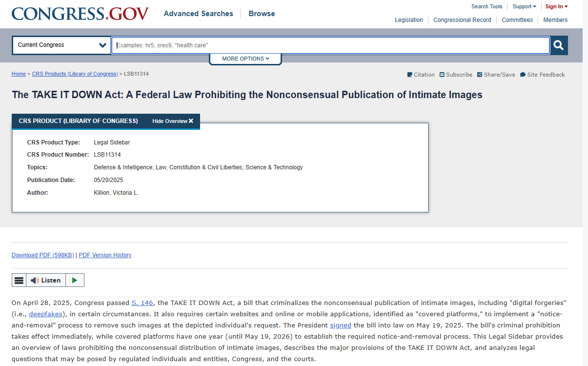Hide the CRS product overview panel
This screenshot has height=366, width=588.
pyautogui.click(x=173, y=121)
